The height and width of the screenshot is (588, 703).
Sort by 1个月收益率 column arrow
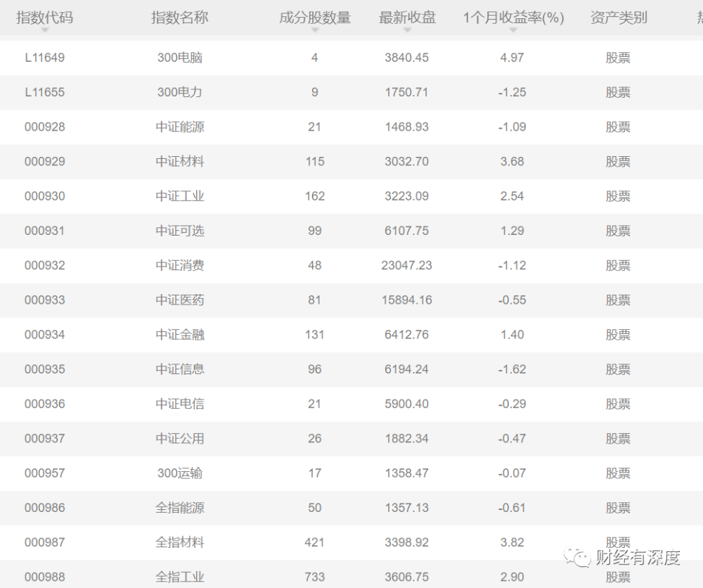[513, 30]
